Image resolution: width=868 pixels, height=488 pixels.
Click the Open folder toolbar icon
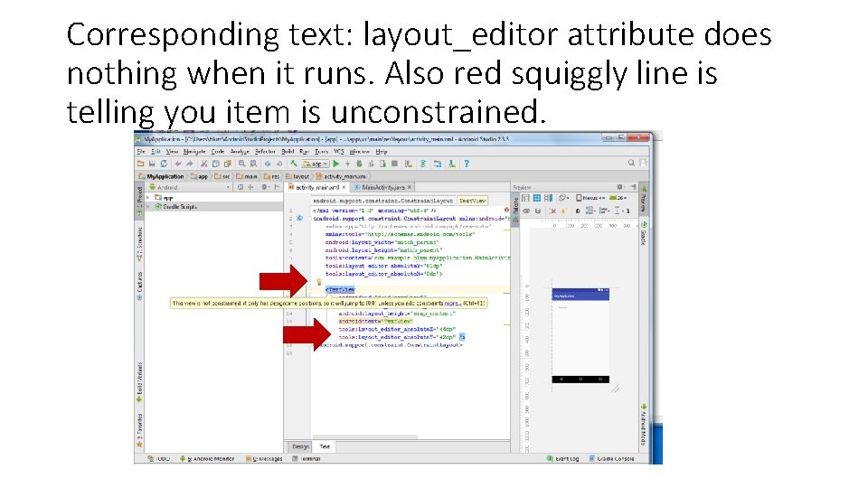point(141,164)
